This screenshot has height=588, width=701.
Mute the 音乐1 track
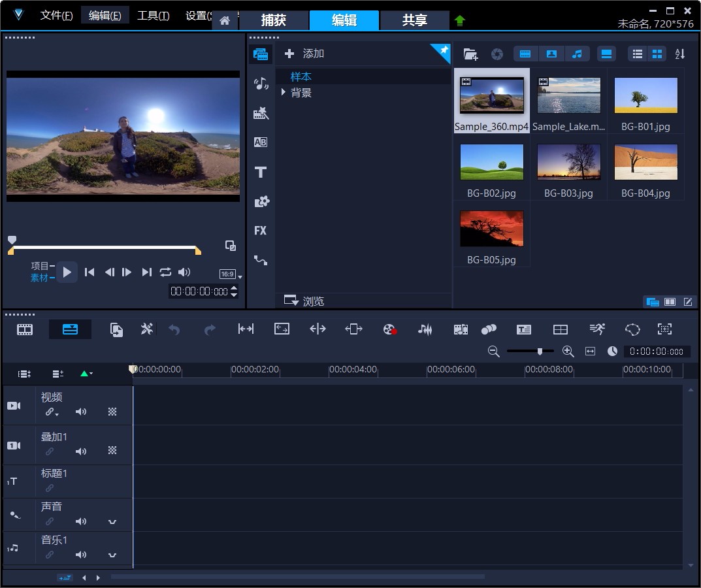coord(81,555)
